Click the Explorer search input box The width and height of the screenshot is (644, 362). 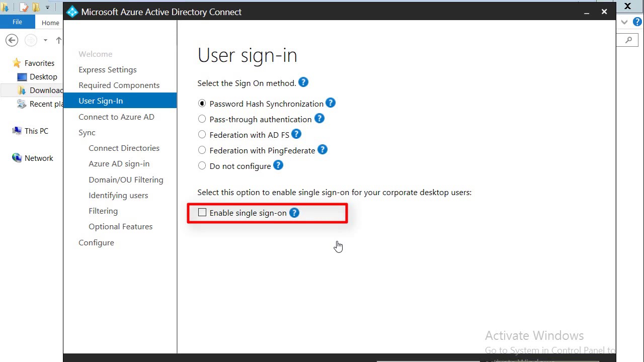pos(627,40)
